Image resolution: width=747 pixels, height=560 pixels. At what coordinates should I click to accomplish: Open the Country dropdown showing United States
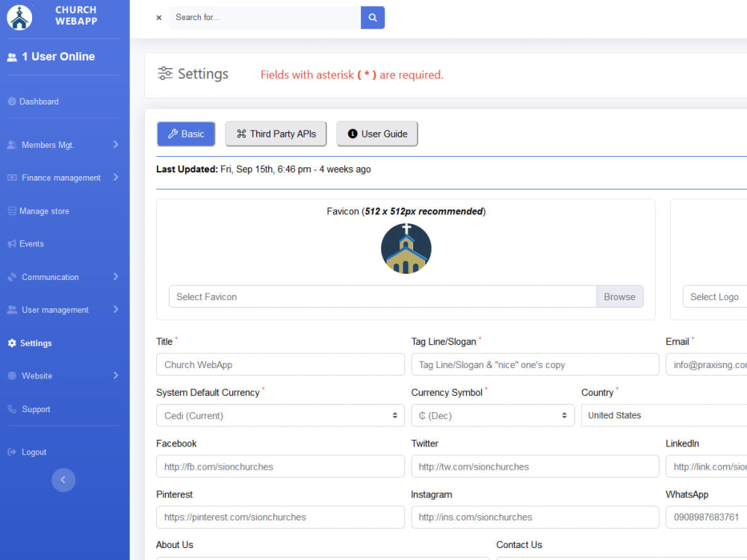(x=664, y=415)
